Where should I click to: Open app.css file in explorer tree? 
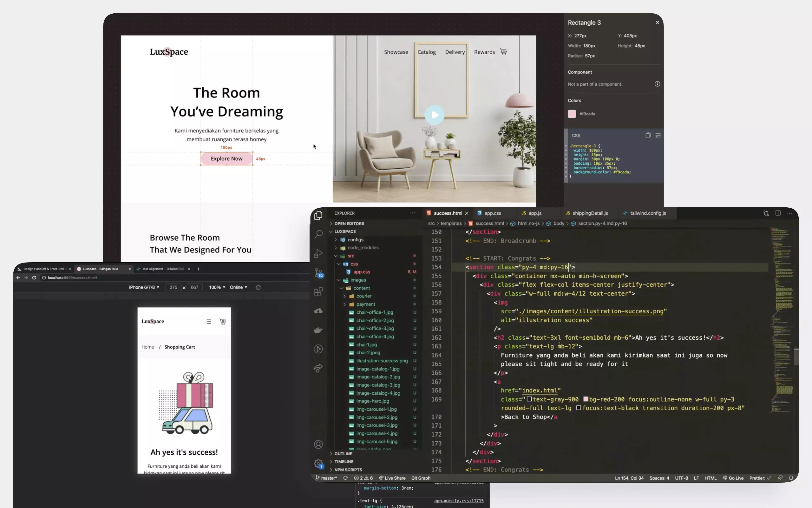(x=361, y=272)
